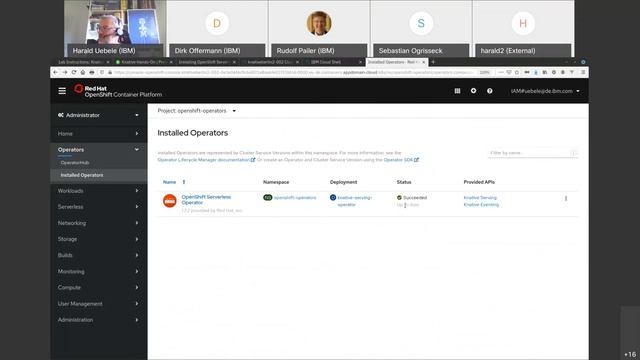Go back with browser back arrow
The image size is (640, 360).
[x=56, y=72]
